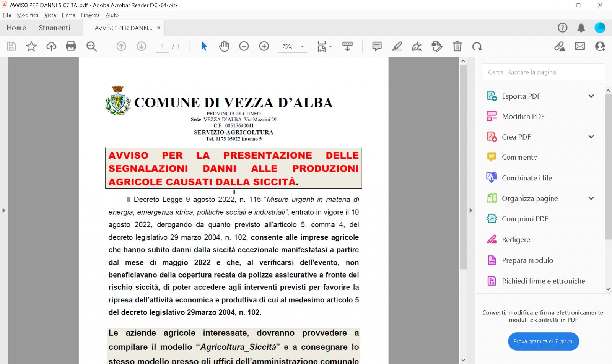Expand the Esporta PDF options

(x=591, y=96)
